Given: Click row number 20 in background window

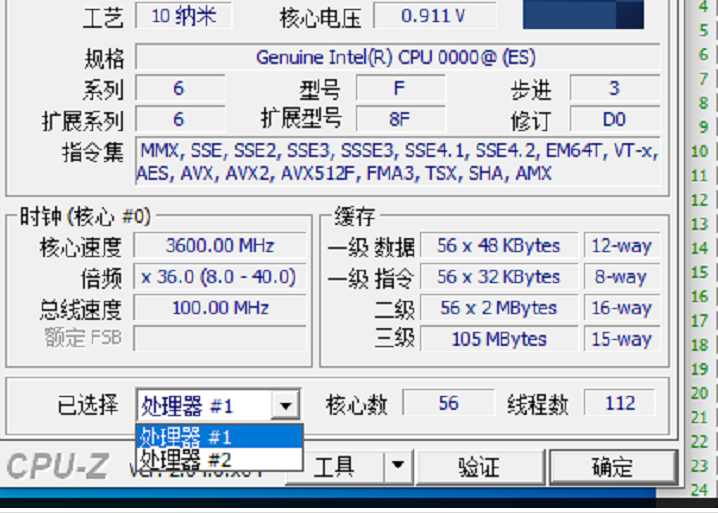Looking at the screenshot, I should point(699,393).
